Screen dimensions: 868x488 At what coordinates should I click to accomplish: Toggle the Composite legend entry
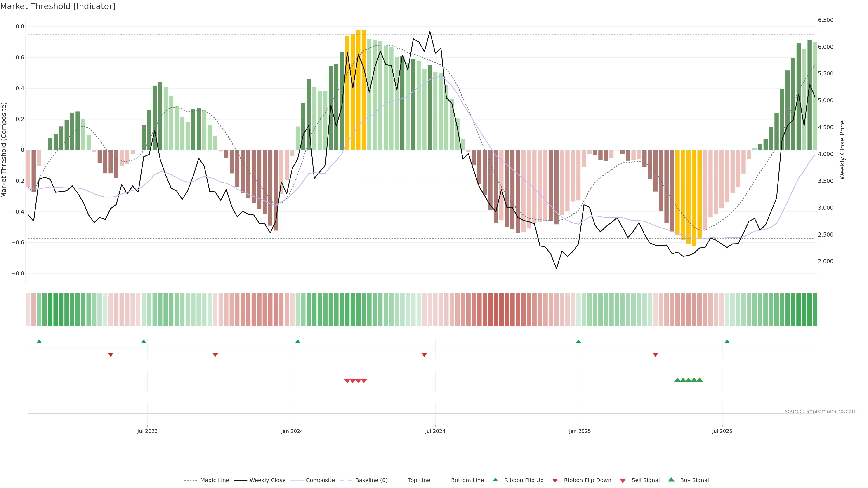click(320, 480)
